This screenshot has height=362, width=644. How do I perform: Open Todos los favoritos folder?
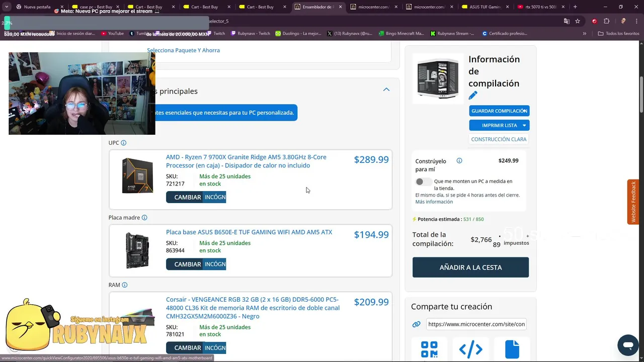point(618,34)
